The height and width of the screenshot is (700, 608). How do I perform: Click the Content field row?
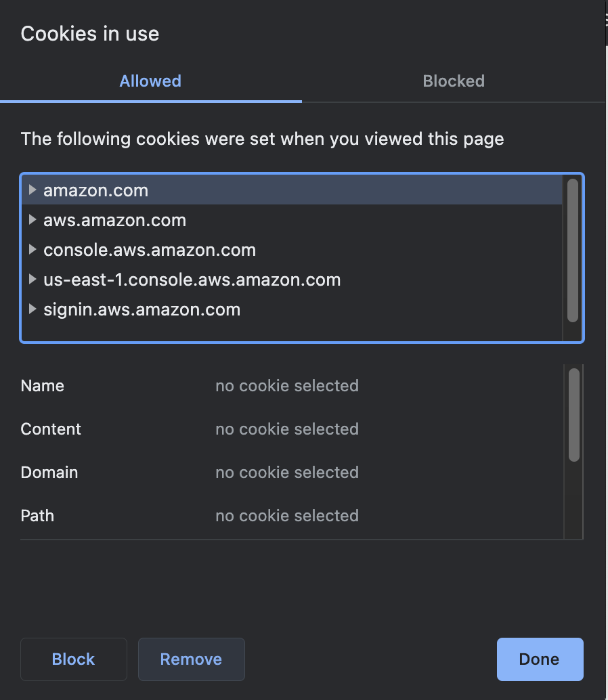click(x=50, y=429)
